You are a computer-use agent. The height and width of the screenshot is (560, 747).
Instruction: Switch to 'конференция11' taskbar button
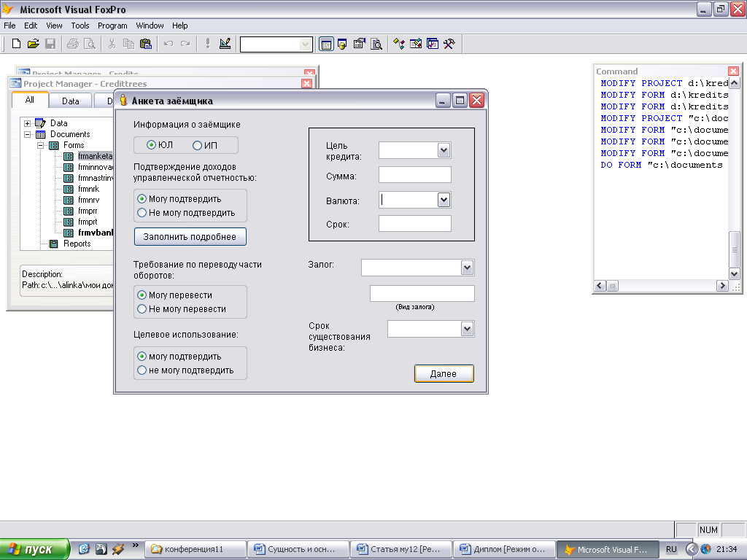coord(196,549)
